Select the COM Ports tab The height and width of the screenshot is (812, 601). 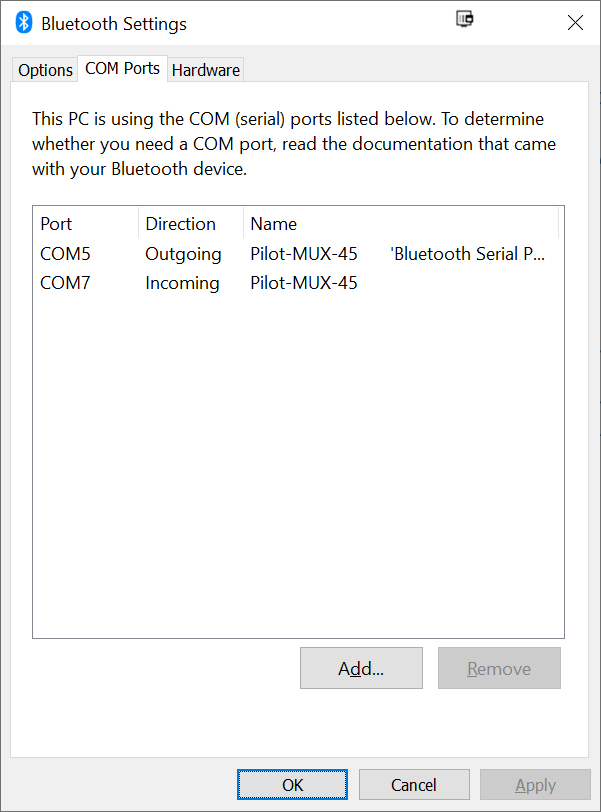pyautogui.click(x=122, y=68)
